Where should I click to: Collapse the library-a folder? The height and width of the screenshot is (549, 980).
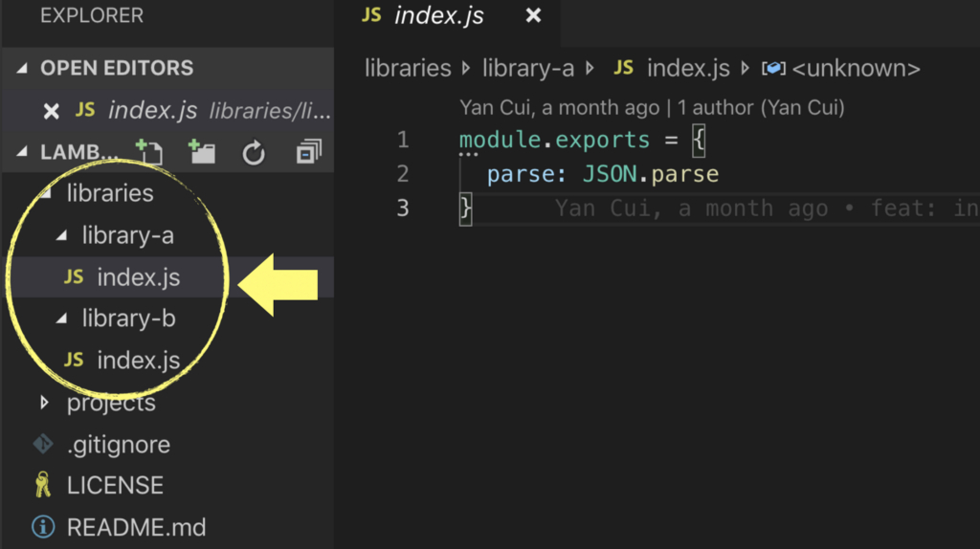coord(62,235)
